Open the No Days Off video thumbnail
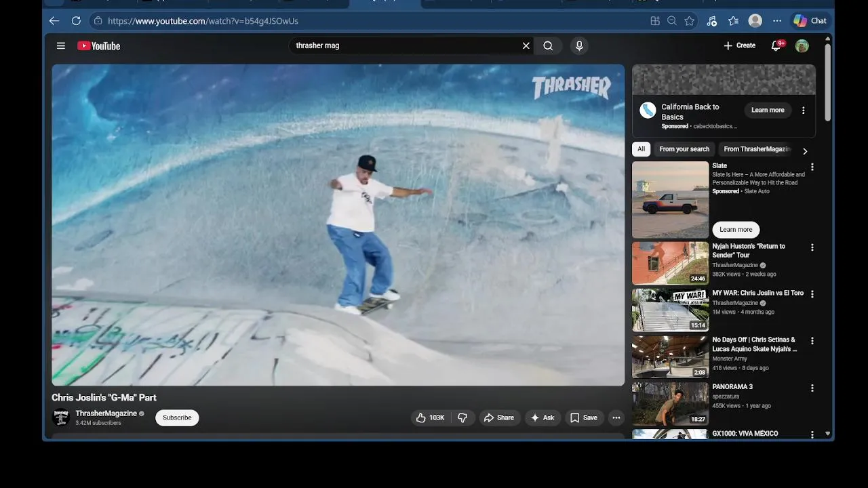Viewport: 868px width, 488px height. (x=670, y=357)
